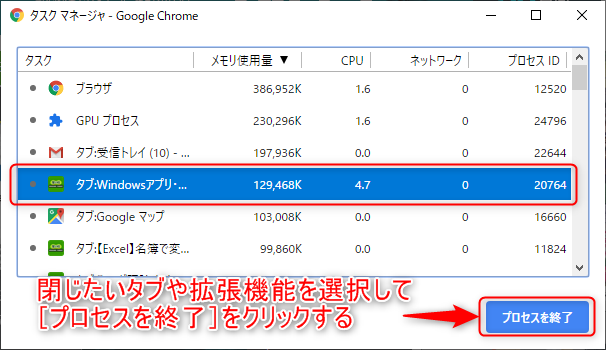Click CPU value 4.7
This screenshot has height=361, width=606.
363,185
